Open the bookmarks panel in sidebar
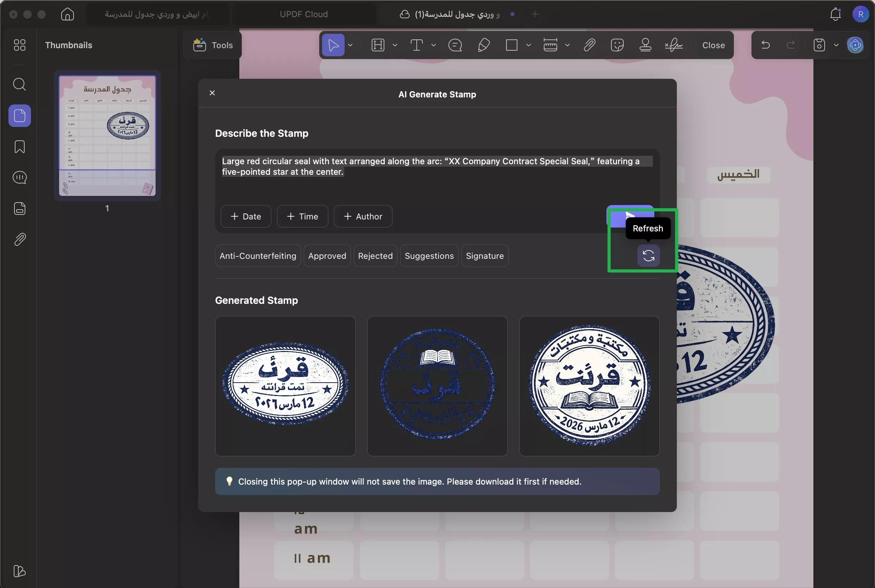Viewport: 875px width, 588px height. pos(19,147)
